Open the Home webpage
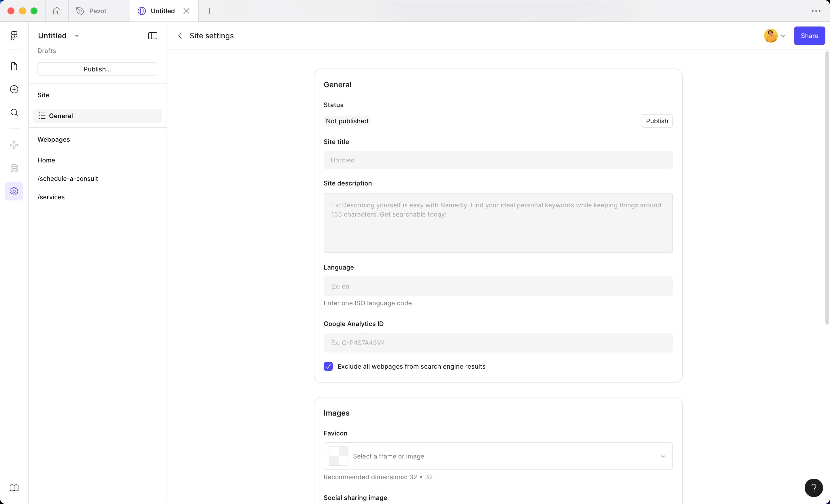 click(46, 160)
